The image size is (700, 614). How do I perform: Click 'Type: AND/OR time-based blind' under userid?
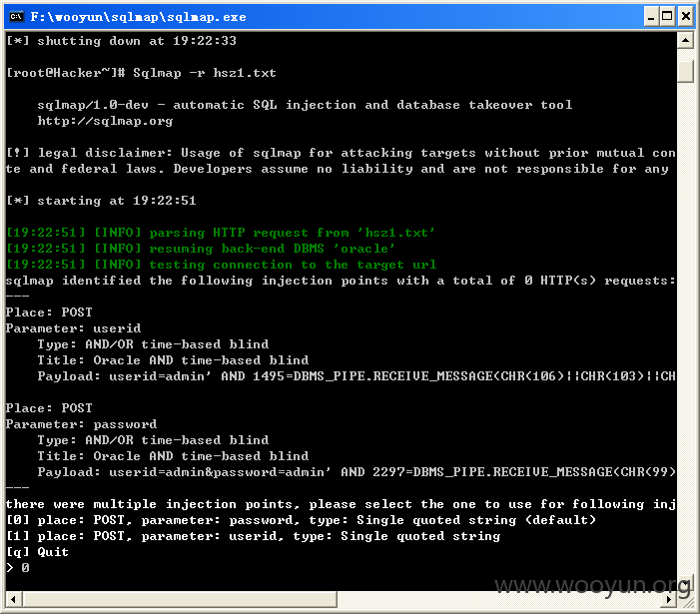[153, 344]
